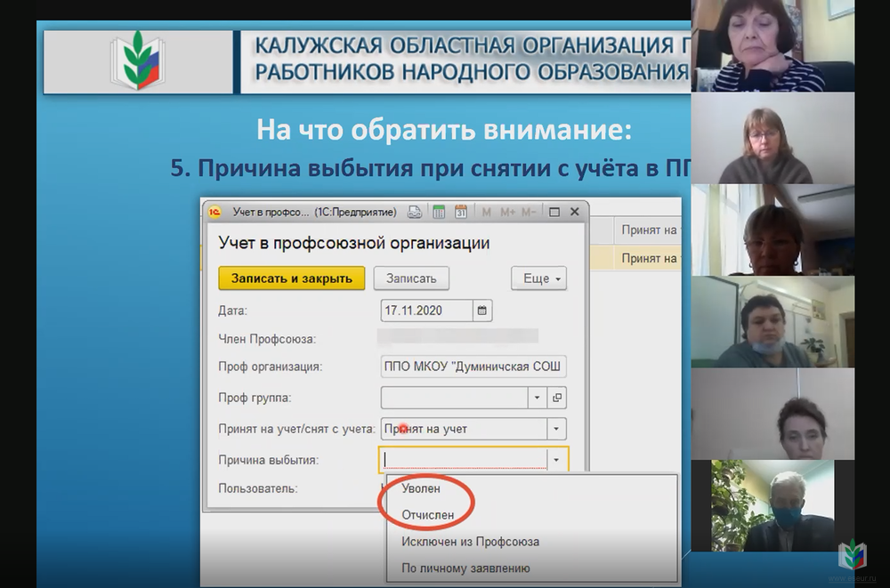Click the third participant video thumbnail

pos(773,230)
